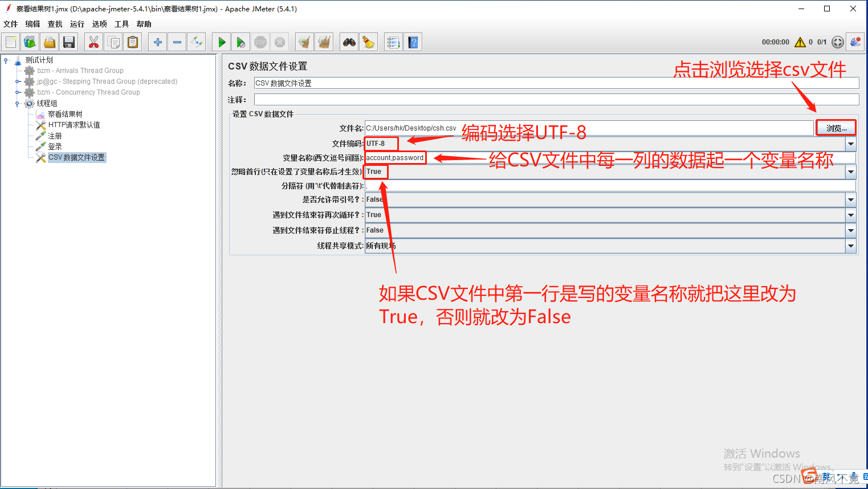The image size is (868, 489).
Task: Click the 文件名 file path field
Action: [x=589, y=128]
